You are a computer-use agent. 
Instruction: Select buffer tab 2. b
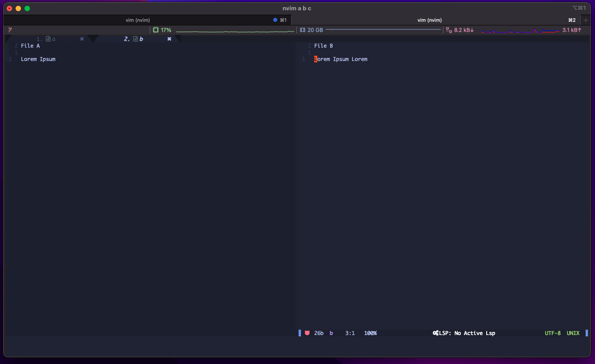tap(136, 39)
